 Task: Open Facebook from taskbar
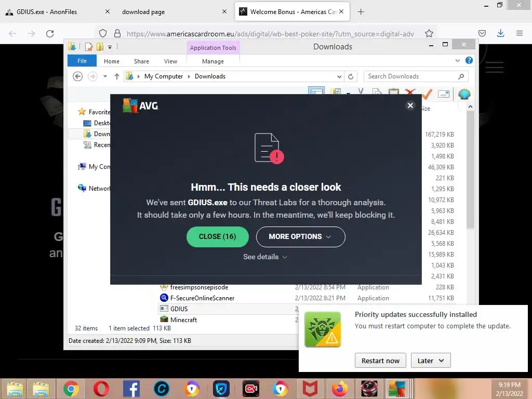point(131,389)
